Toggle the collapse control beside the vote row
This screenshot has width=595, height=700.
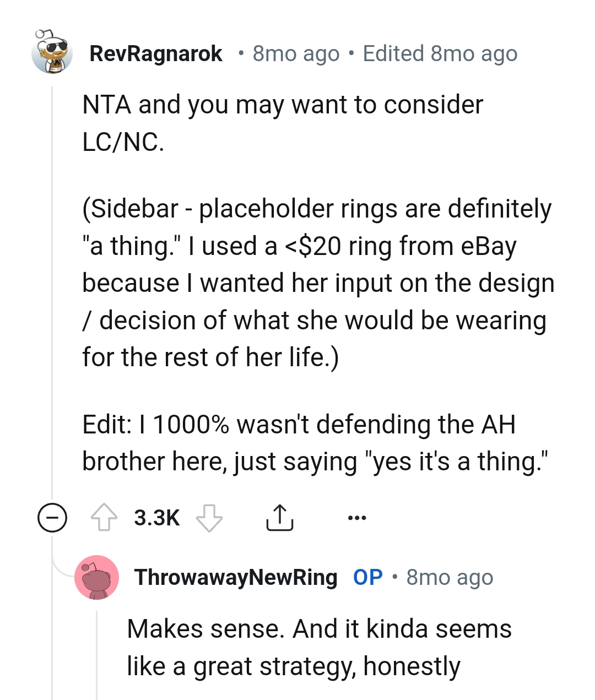[51, 517]
